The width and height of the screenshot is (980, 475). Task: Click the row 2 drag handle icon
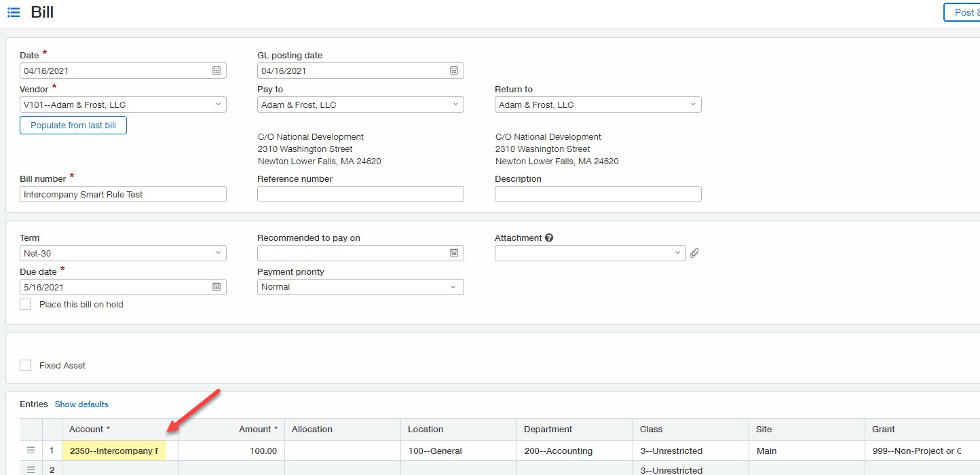(x=31, y=469)
